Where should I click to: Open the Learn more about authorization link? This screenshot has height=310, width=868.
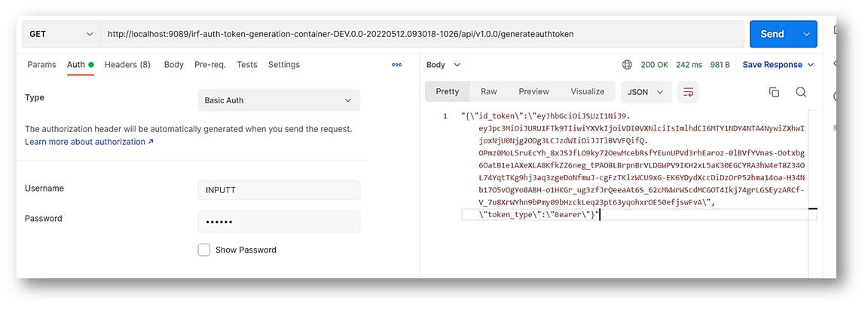click(89, 142)
